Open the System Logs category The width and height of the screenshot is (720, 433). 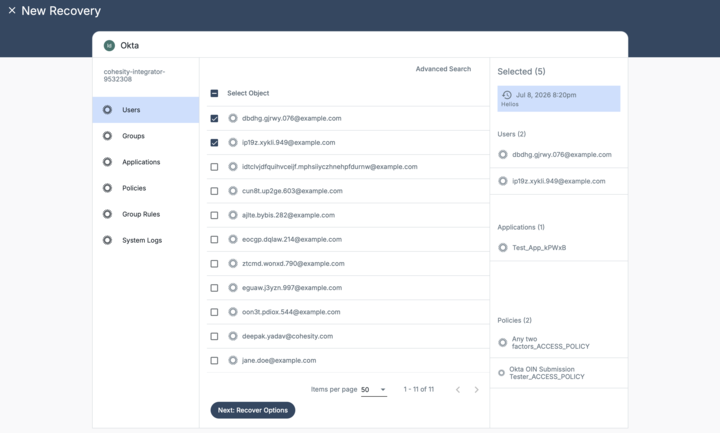pos(146,240)
